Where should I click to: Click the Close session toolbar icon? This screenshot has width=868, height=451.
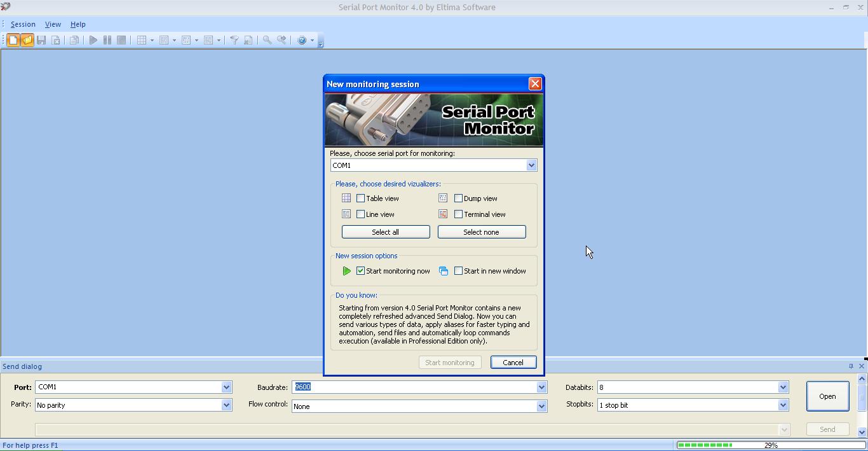tap(56, 40)
